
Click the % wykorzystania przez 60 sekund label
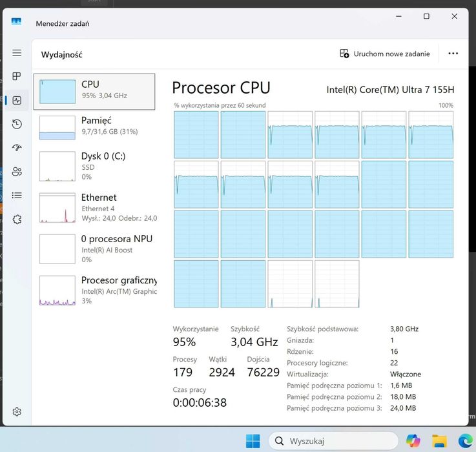coord(220,105)
